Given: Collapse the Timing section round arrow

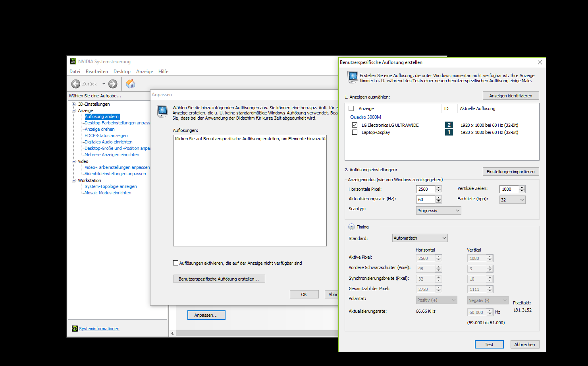Looking at the screenshot, I should [x=351, y=227].
